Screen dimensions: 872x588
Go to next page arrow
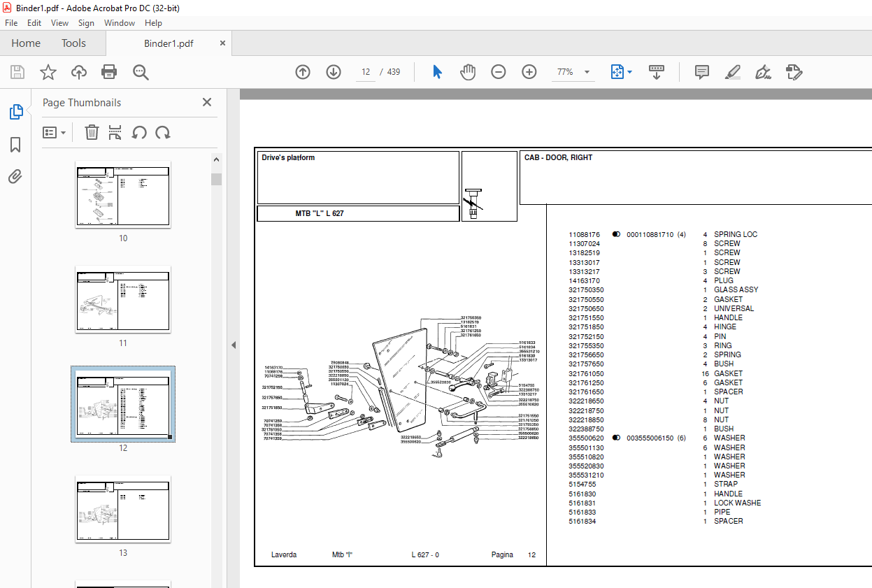334,72
